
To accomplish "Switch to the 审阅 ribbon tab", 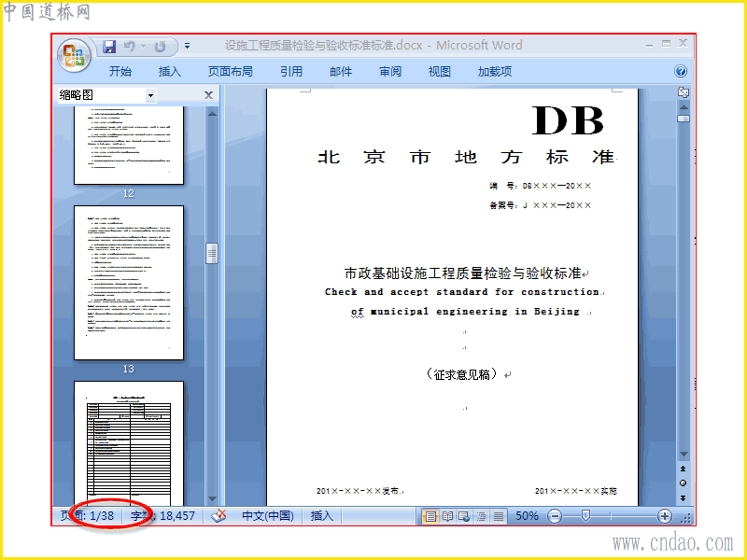I will point(390,72).
